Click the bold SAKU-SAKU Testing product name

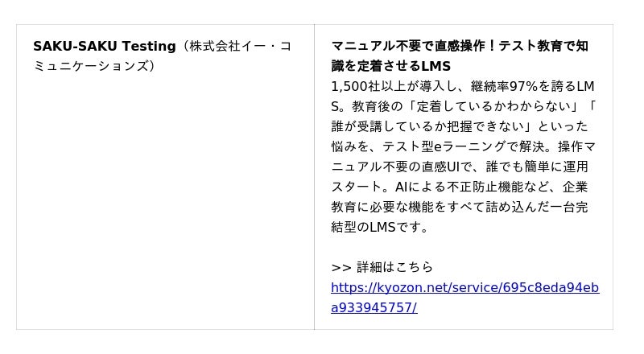pos(104,46)
